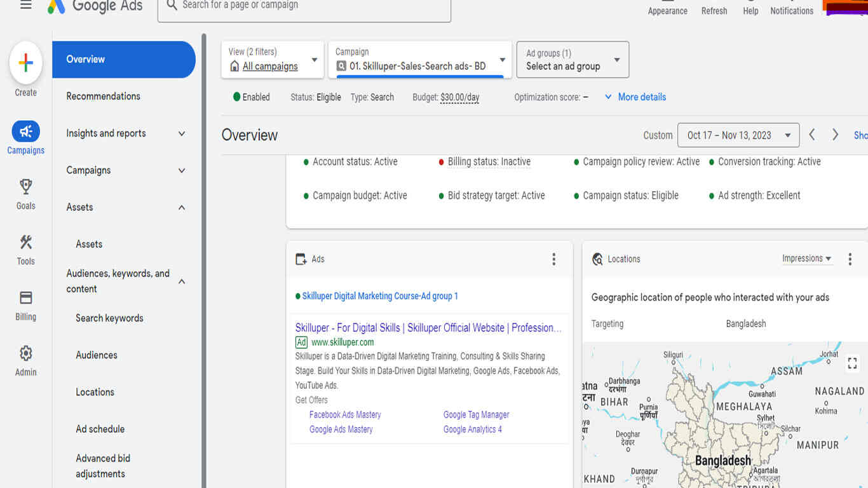The height and width of the screenshot is (488, 868).
Task: Click the www.skilluper.com URL
Action: (x=342, y=342)
